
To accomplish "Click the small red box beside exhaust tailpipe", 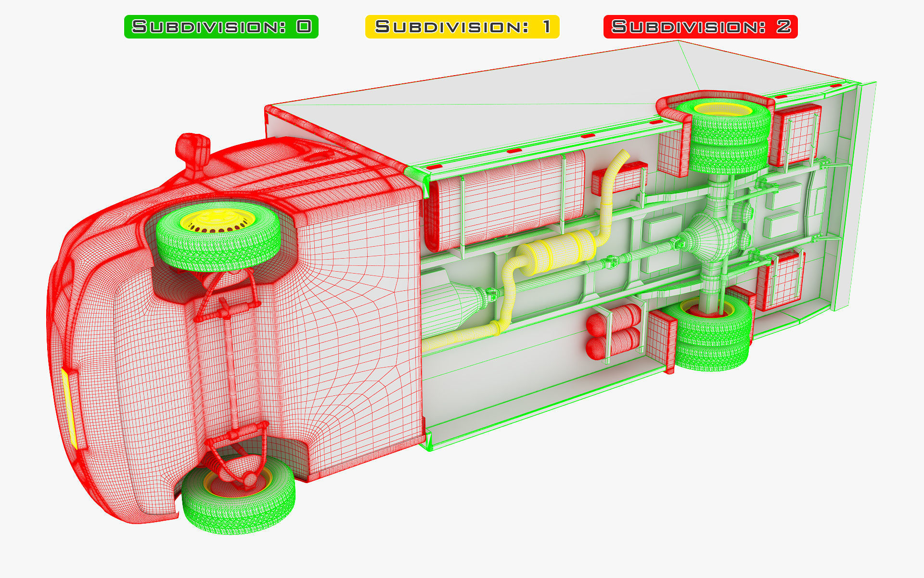I will pyautogui.click(x=628, y=178).
